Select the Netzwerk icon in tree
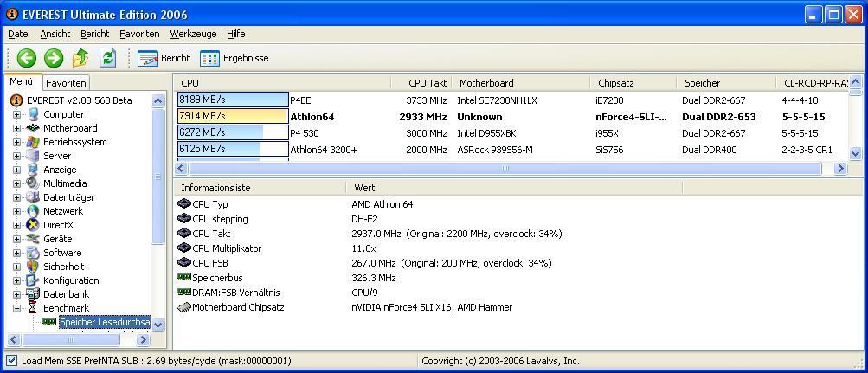 coord(33,211)
